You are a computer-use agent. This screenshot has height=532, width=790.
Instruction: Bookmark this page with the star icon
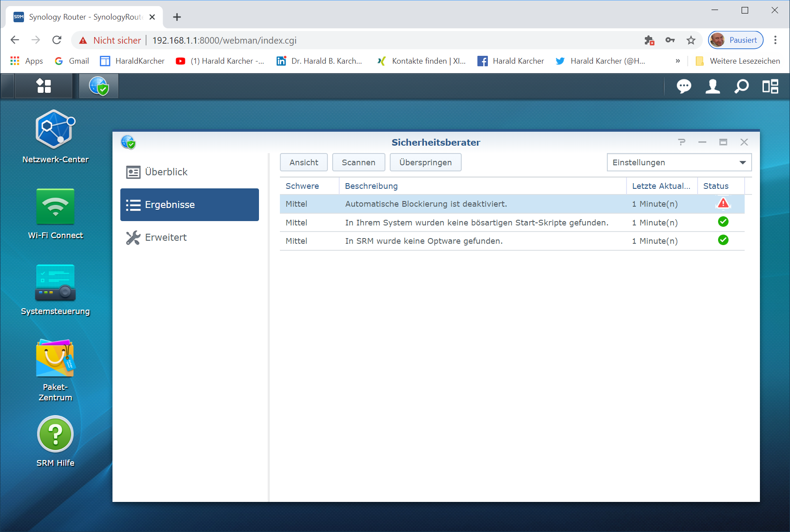tap(691, 41)
